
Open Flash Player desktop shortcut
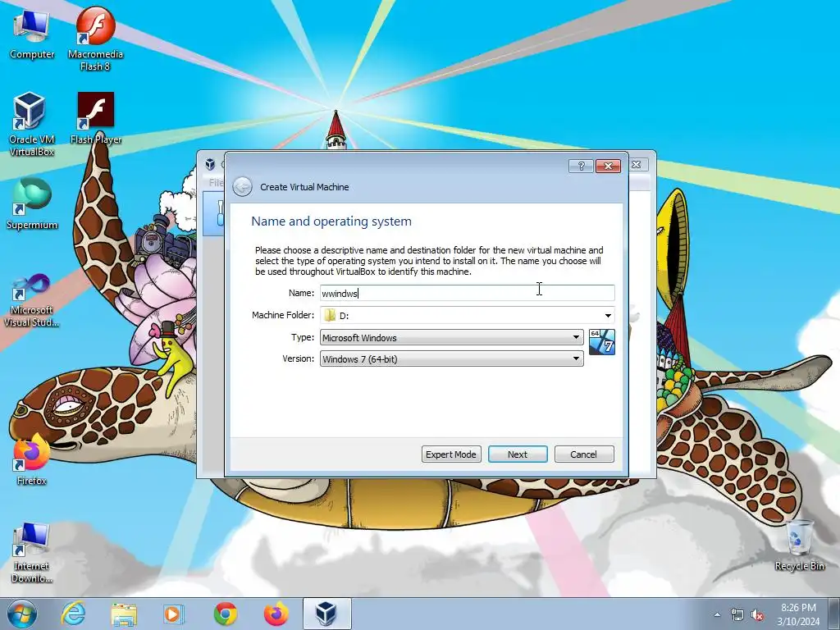click(95, 119)
